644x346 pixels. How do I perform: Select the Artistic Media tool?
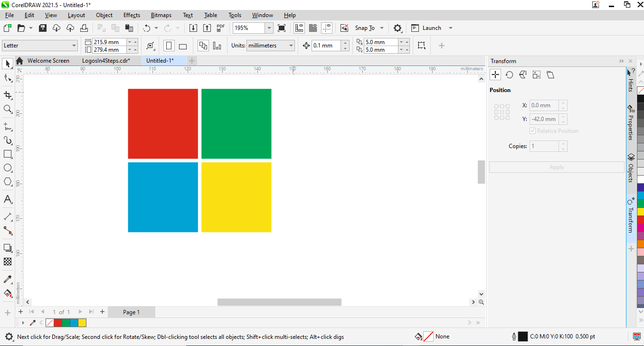[8, 140]
